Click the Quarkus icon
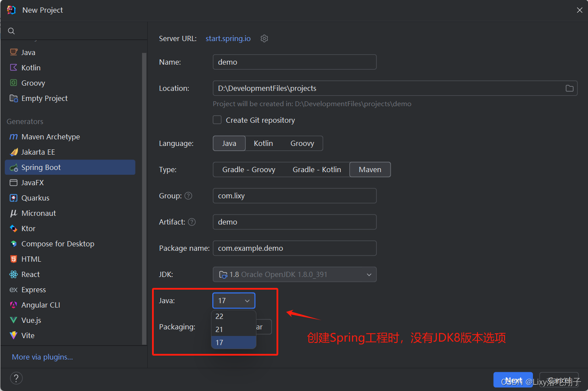 point(14,198)
